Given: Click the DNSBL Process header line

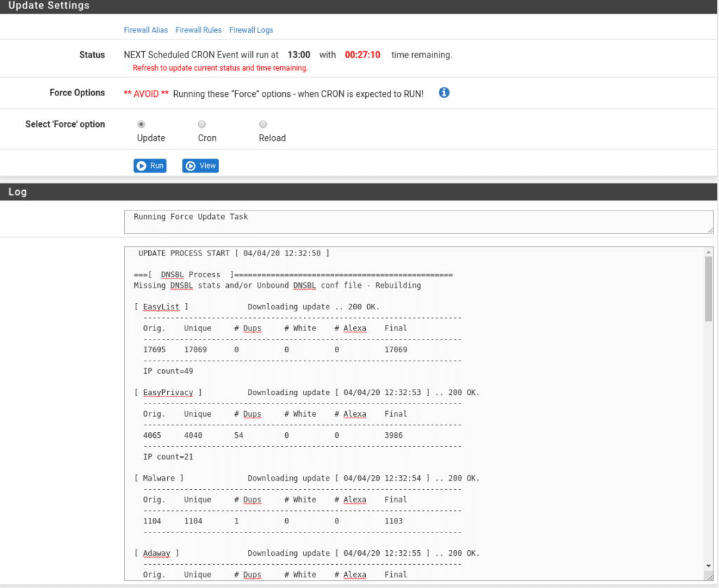Looking at the screenshot, I should point(293,274).
